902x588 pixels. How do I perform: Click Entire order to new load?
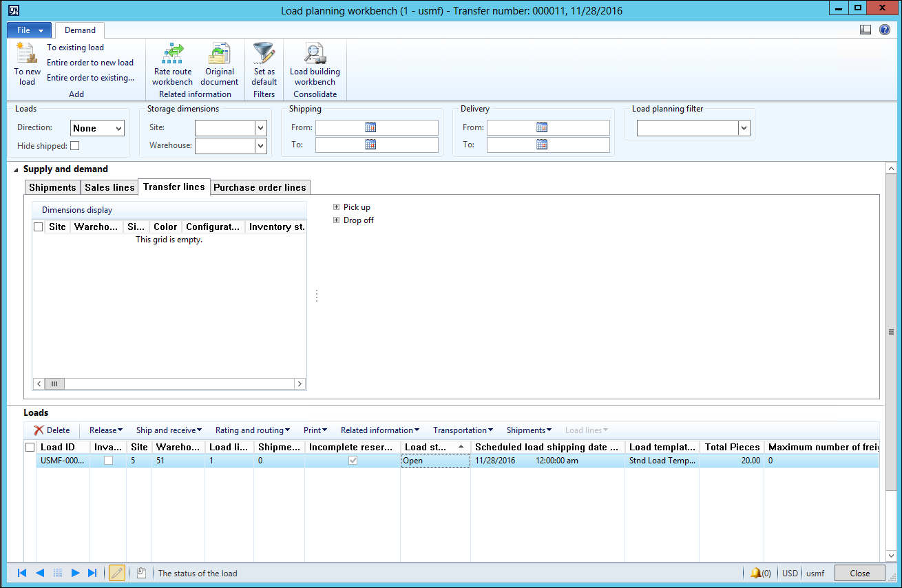tap(90, 63)
